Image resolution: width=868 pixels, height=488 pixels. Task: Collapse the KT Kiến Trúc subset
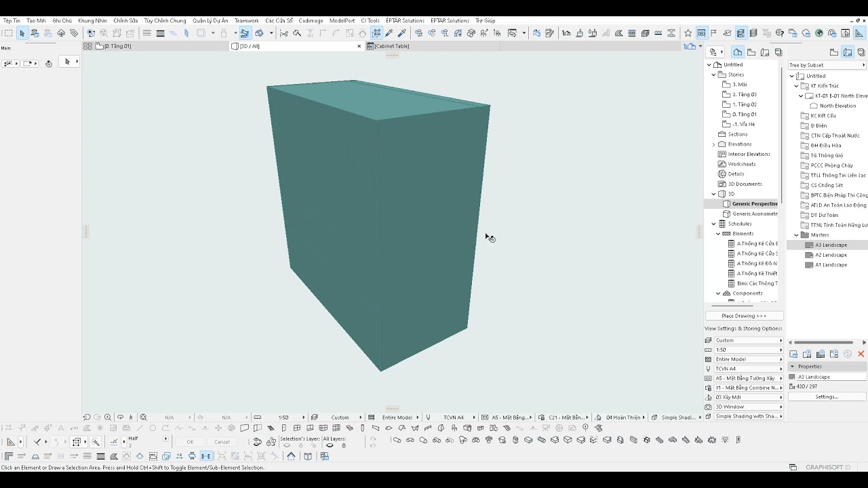pyautogui.click(x=796, y=86)
